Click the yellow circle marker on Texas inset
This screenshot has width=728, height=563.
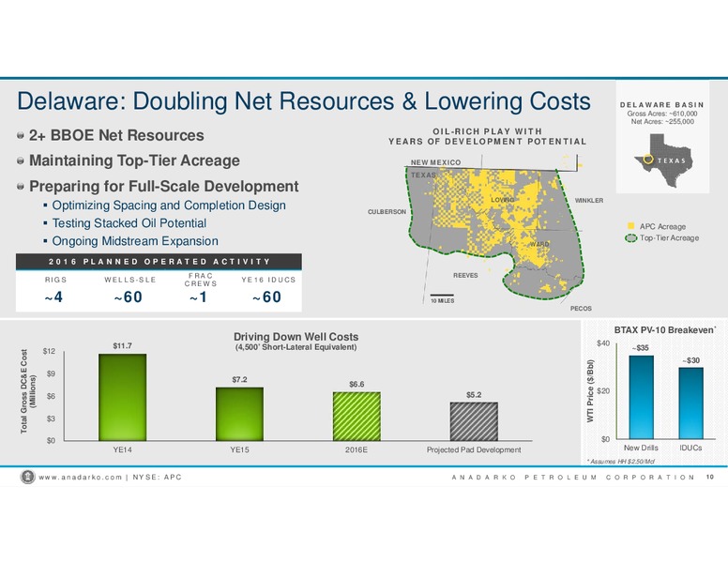(648, 160)
